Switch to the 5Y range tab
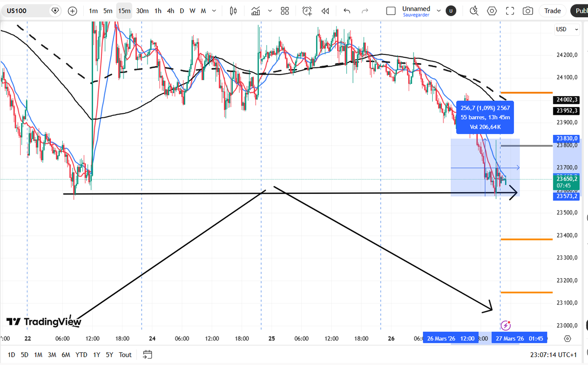The image size is (588, 365). (x=109, y=355)
